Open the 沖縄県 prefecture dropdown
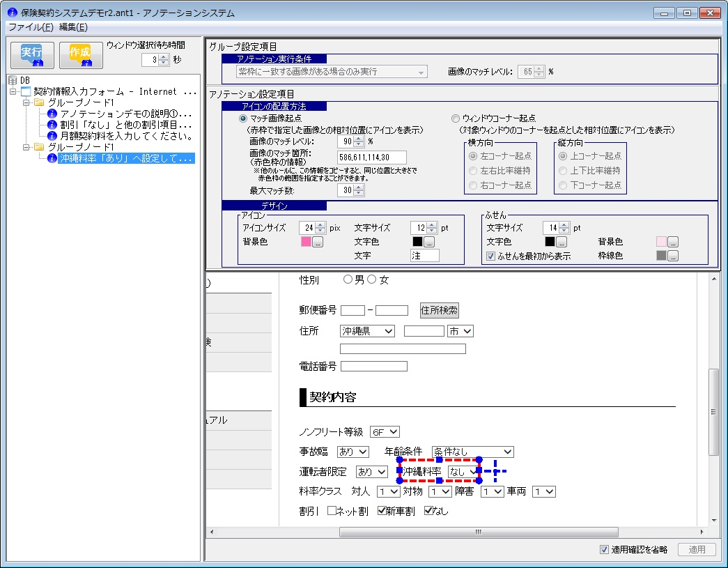This screenshot has width=728, height=568. point(367,331)
